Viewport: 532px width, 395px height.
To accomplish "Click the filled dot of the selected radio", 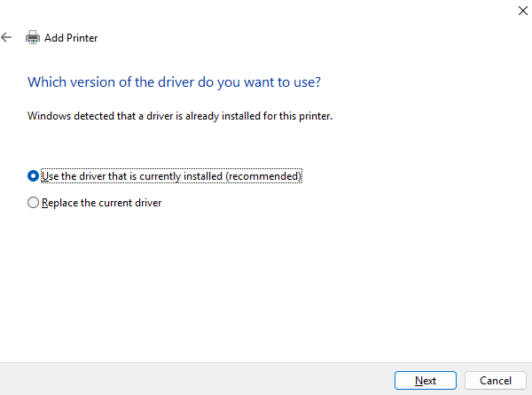I will pyautogui.click(x=34, y=176).
